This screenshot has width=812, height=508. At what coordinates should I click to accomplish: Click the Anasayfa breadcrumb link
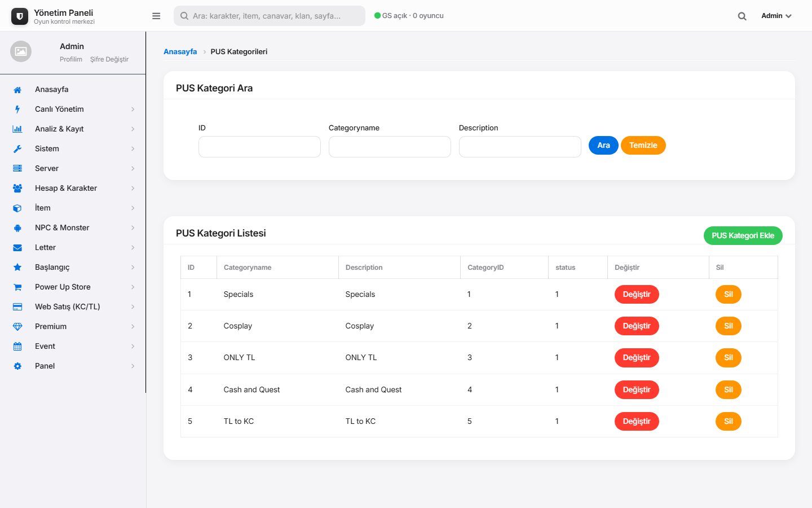[180, 51]
